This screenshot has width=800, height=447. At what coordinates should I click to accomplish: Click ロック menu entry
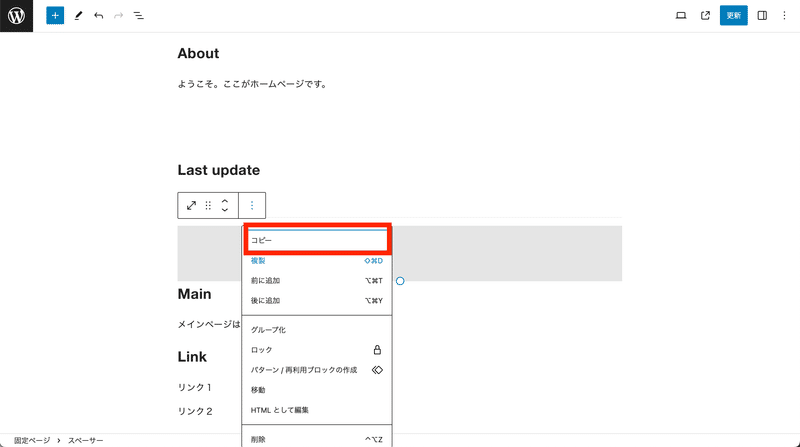317,350
